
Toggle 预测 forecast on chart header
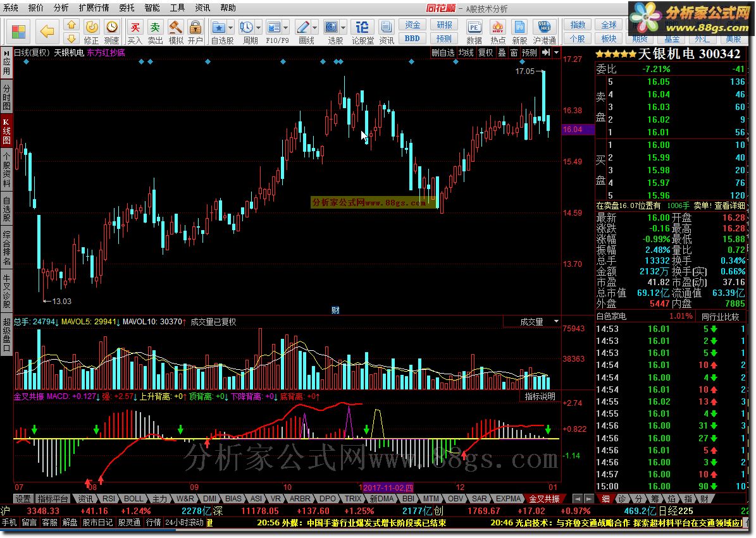(530, 52)
